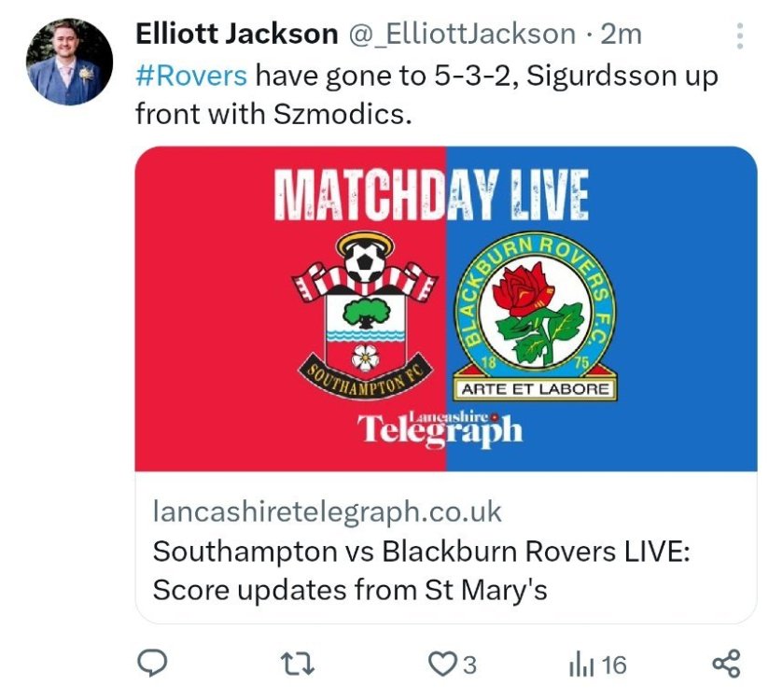Screen dimensions: 783x700
Task: Click the 2m timestamp on the tweet
Action: pyautogui.click(x=621, y=35)
